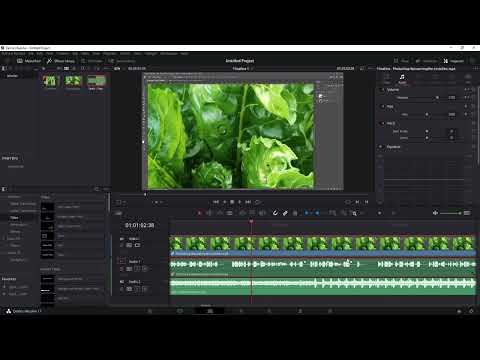
Task: Adjust the monitor volume slider
Action: click(x=450, y=213)
